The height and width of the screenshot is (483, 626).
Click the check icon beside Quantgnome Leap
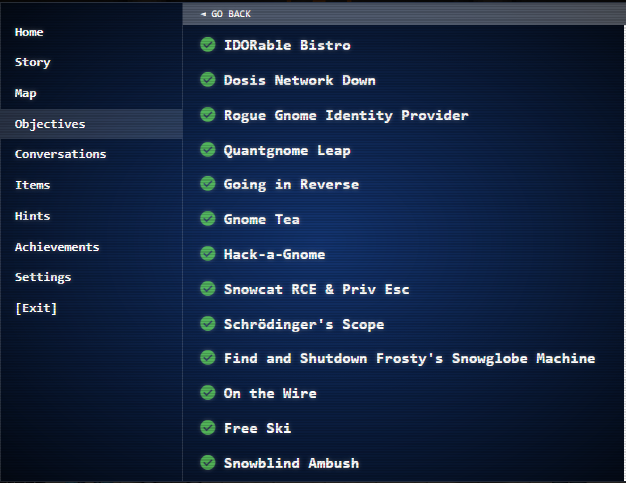208,150
